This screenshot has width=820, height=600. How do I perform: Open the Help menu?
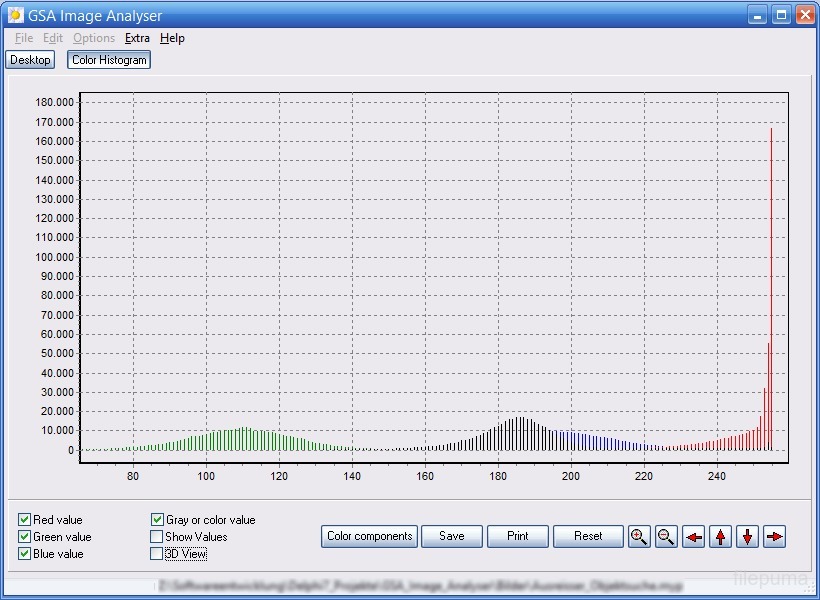172,38
